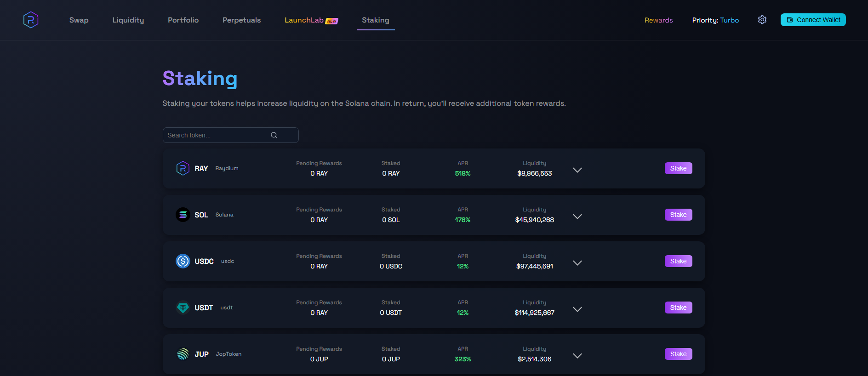Click the $114,925,667 liquidity value
Screen dimensions: 868x376
[534, 313]
